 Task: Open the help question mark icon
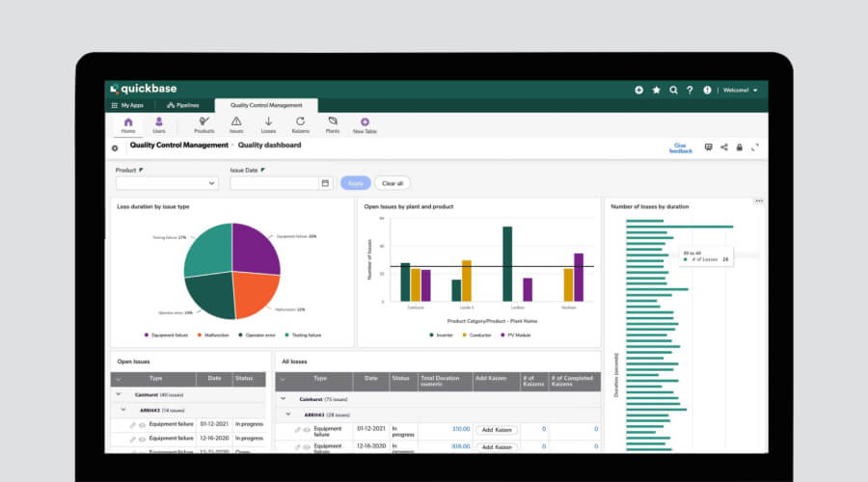[x=690, y=90]
